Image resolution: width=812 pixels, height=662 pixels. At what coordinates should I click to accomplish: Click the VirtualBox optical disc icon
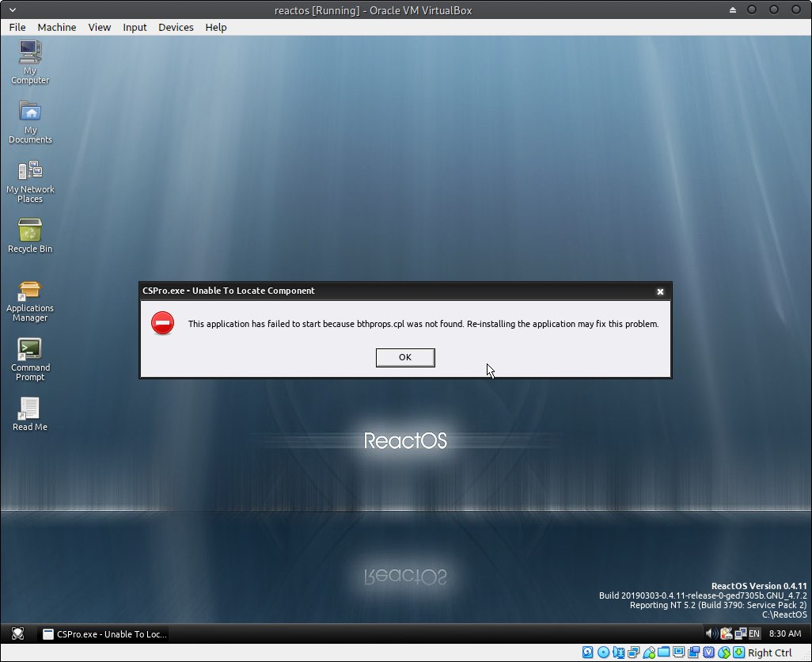point(603,652)
